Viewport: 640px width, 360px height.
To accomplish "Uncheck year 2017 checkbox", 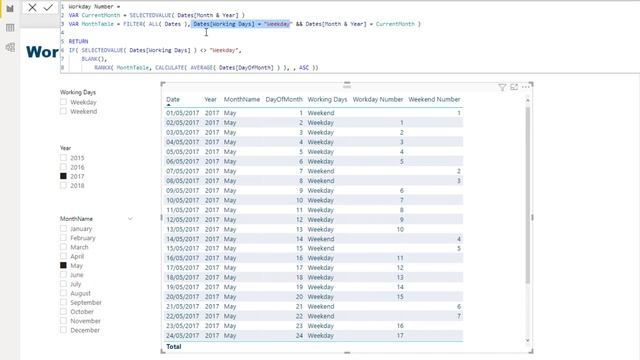I will point(63,176).
